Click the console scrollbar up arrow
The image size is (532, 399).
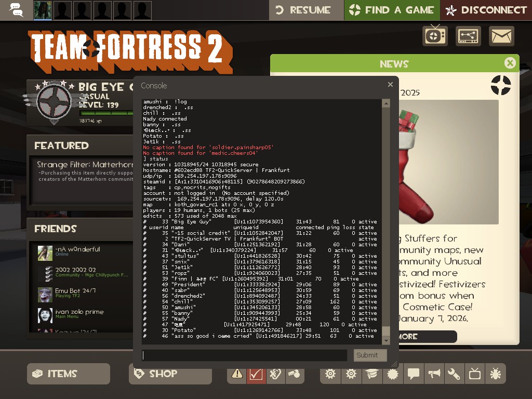(386, 103)
